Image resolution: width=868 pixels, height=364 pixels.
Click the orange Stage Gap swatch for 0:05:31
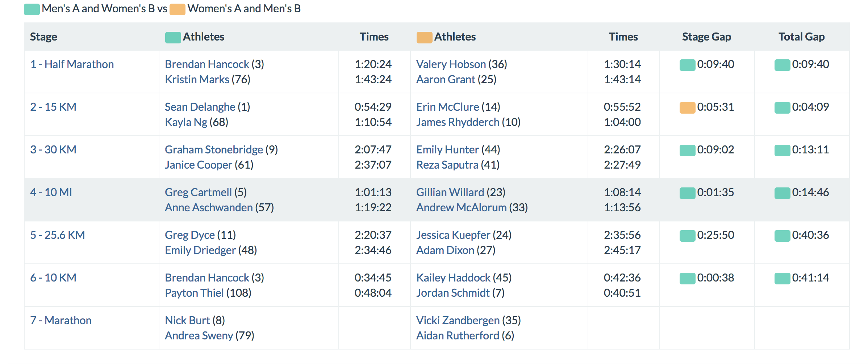point(687,108)
